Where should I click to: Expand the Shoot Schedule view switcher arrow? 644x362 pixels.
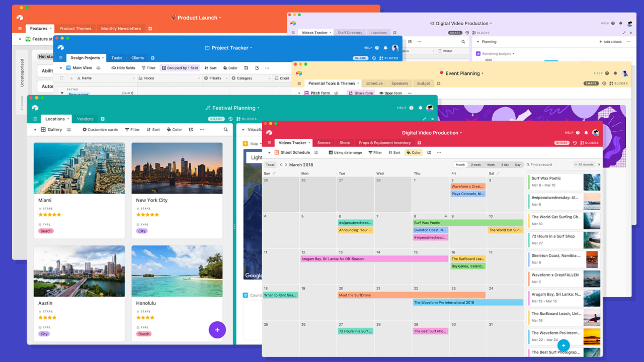[269, 152]
